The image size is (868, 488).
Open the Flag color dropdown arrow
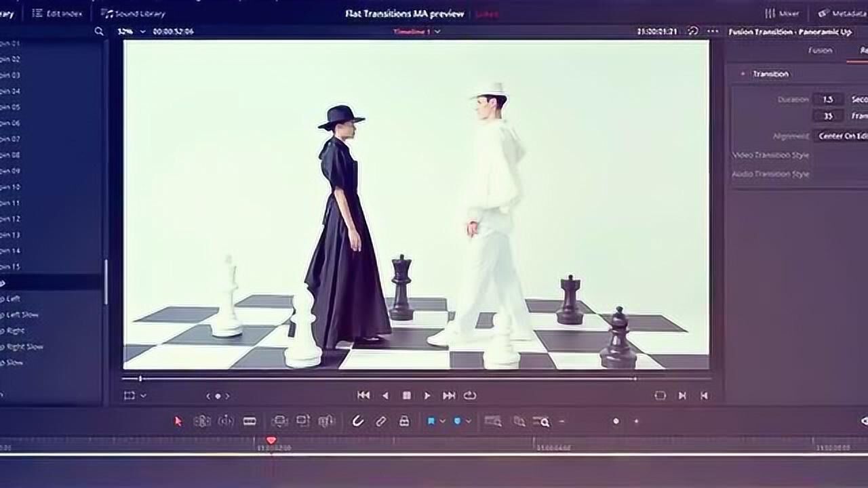442,421
